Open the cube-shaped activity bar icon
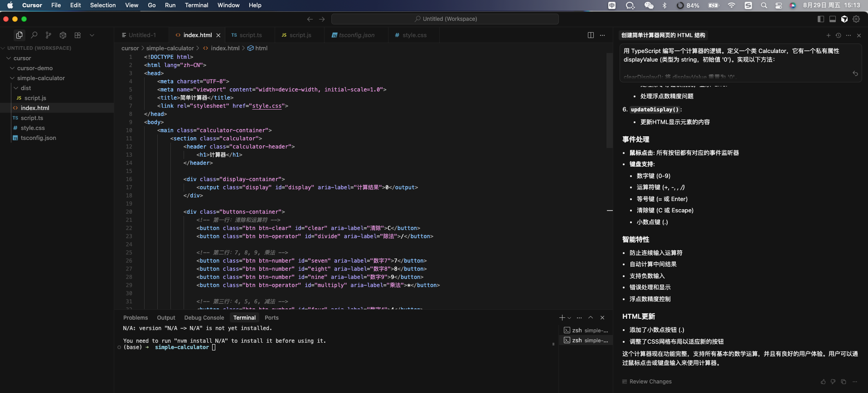The image size is (868, 393). pos(63,35)
